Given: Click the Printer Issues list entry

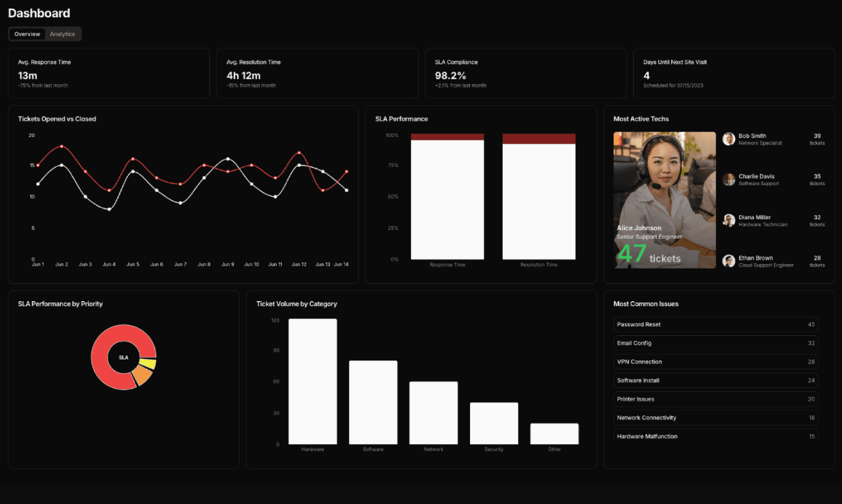Looking at the screenshot, I should tap(715, 399).
